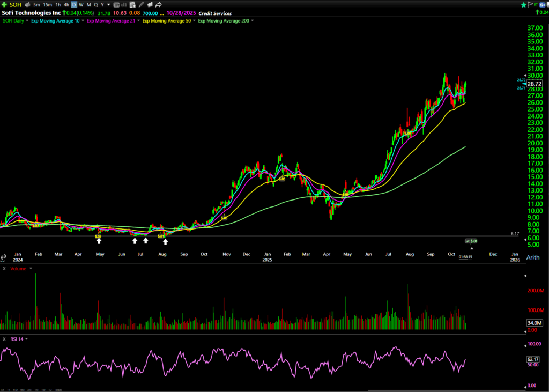Expand the timeframe dropdown arrow after Y
The width and height of the screenshot is (549, 392).
108,4
